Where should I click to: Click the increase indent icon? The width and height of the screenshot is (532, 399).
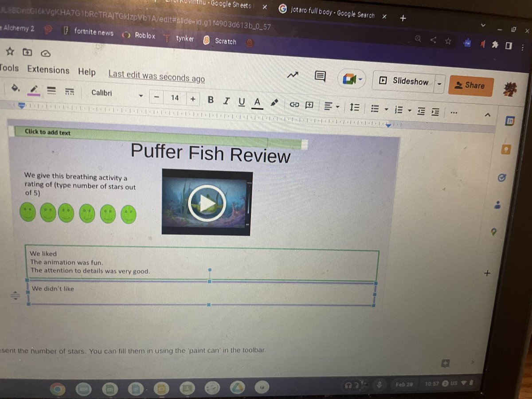[435, 112]
